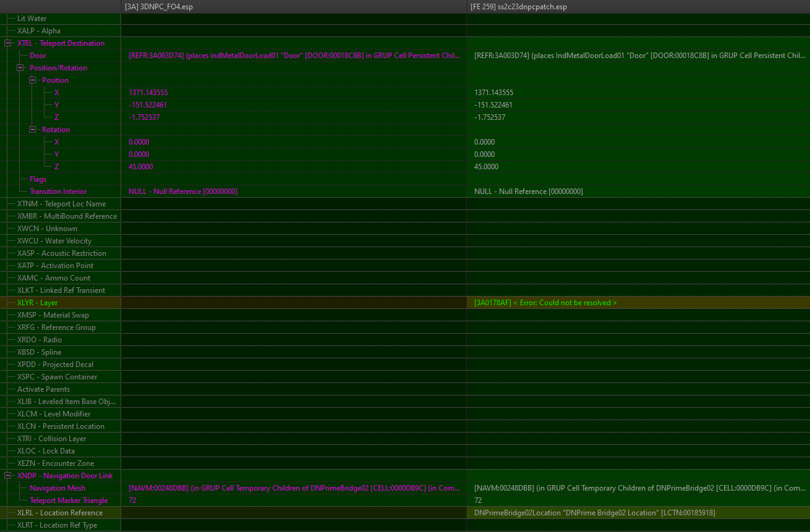Click Rotation Z value 45.0000 in the patch column
This screenshot has width=810, height=532.
486,167
